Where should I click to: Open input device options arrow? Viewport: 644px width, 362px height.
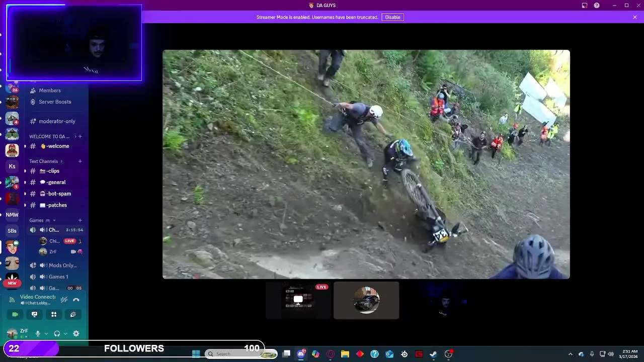tap(46, 333)
